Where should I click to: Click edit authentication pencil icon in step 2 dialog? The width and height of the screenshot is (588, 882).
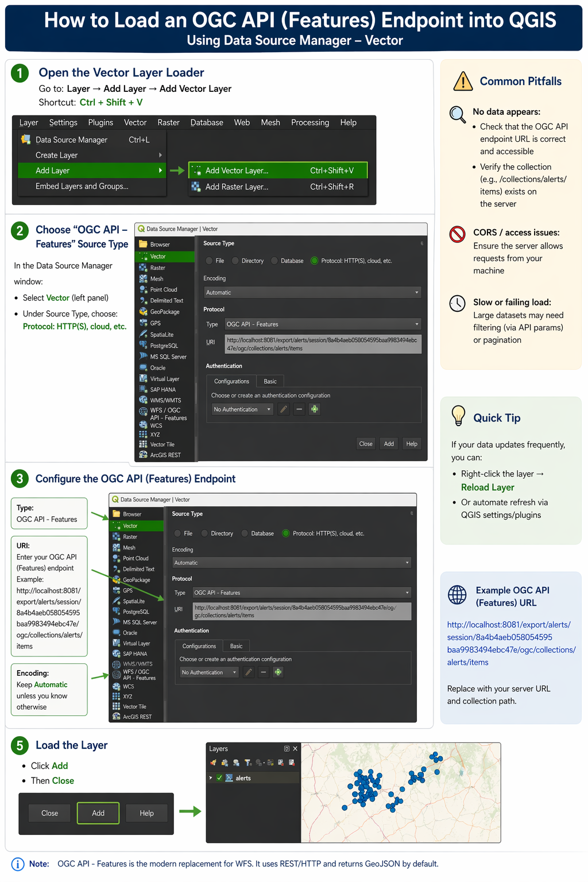[x=284, y=409]
